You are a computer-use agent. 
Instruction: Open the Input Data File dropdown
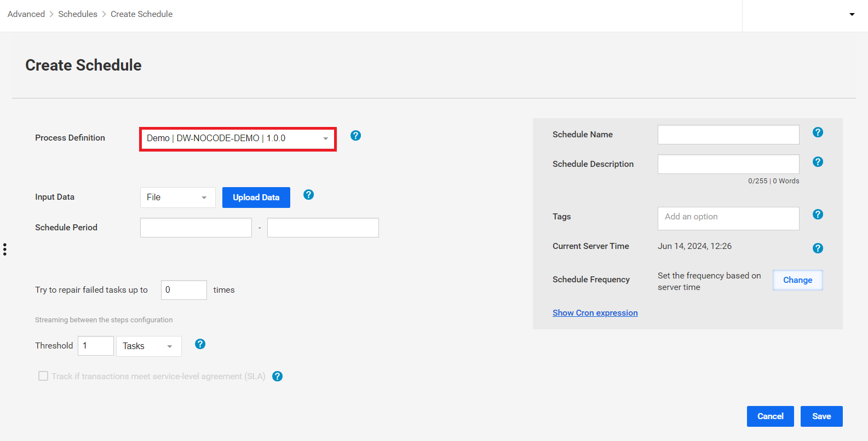(177, 198)
